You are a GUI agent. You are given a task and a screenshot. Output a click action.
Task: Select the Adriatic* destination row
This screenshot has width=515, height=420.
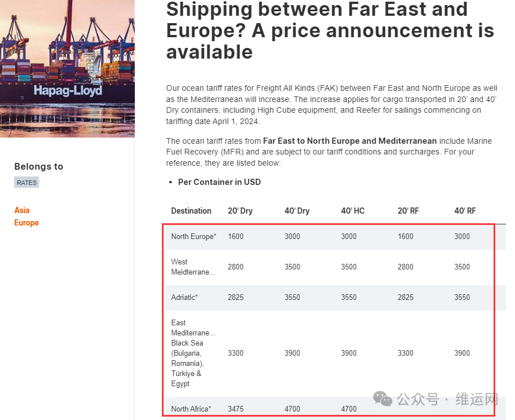pos(336,298)
